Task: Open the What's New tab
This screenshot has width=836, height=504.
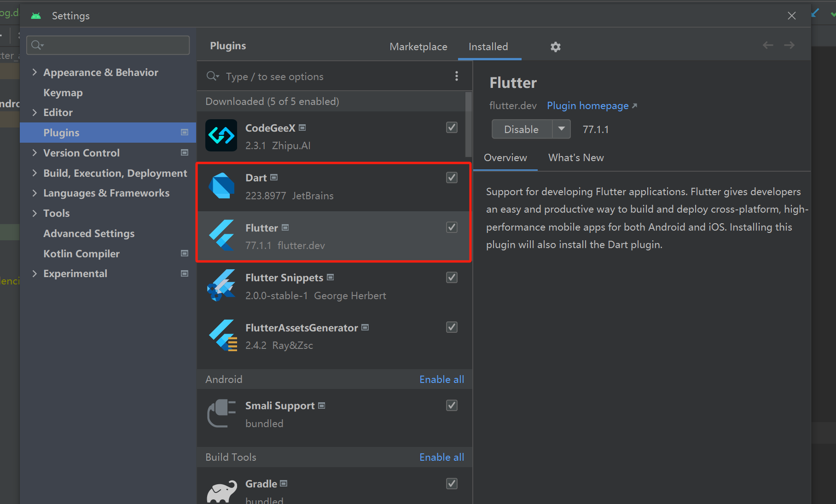Action: 576,157
